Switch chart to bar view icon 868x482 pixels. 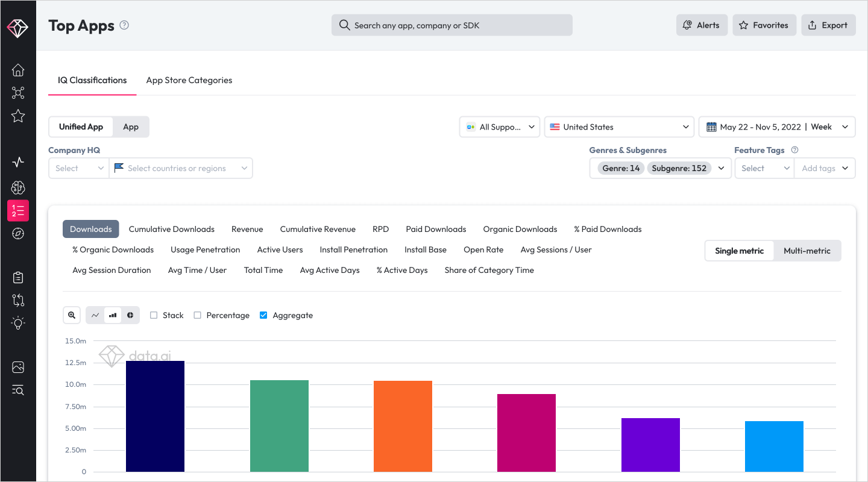[113, 315]
